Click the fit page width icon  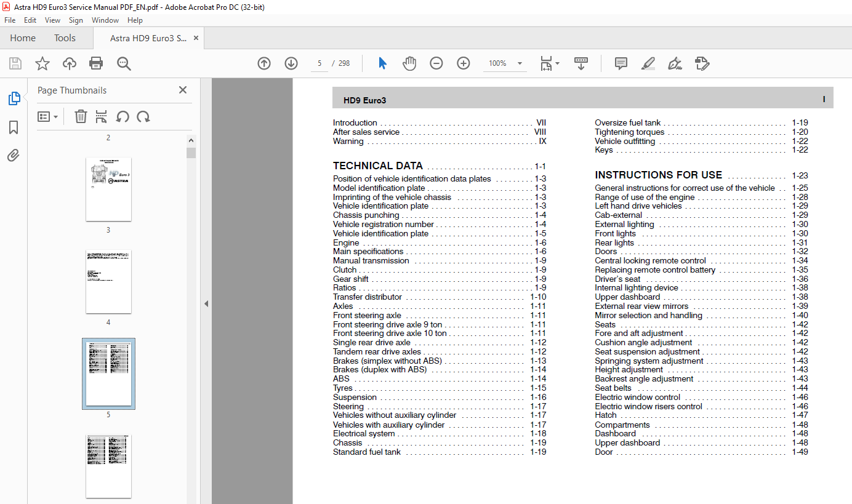(x=545, y=63)
